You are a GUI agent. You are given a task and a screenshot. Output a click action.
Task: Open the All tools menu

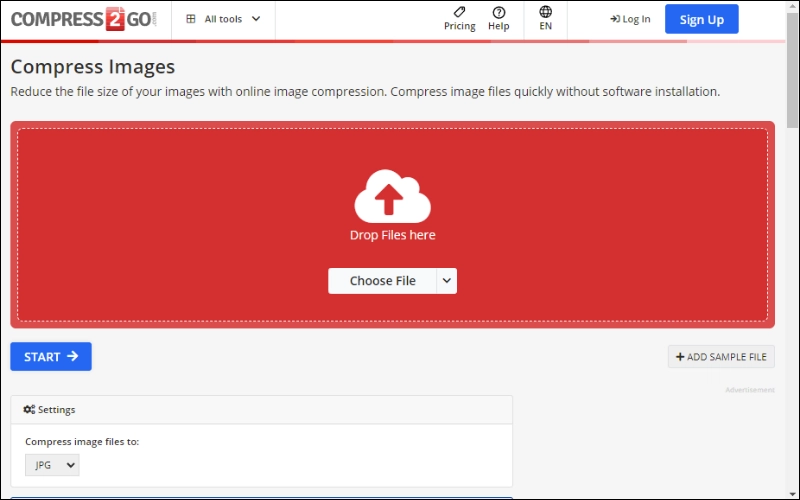click(223, 19)
